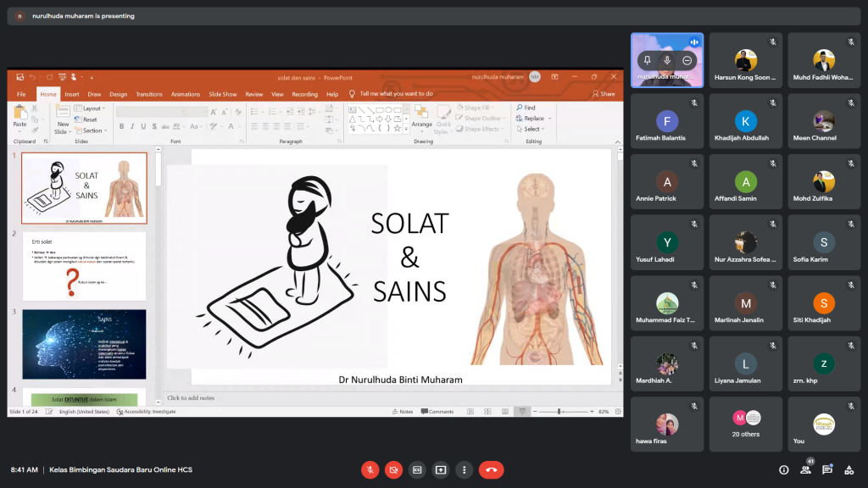This screenshot has height=488, width=868.
Task: Select the Erti solat slide 2 thumbnail
Action: tap(84, 266)
